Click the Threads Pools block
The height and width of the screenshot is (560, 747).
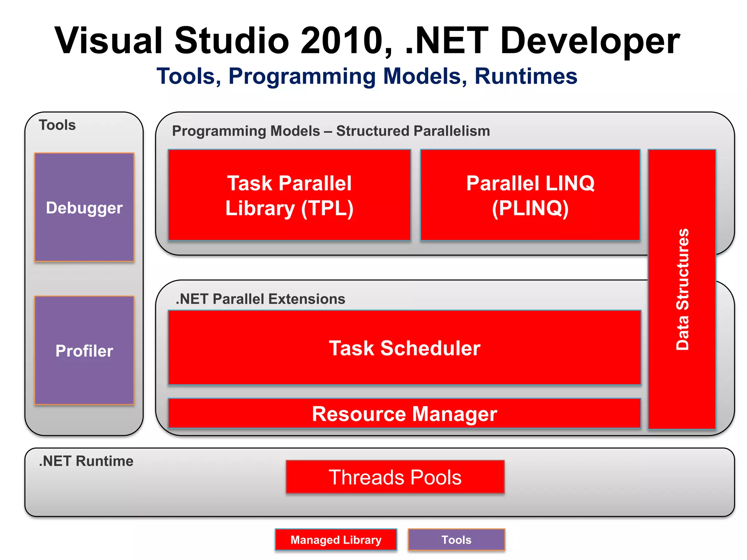395,477
